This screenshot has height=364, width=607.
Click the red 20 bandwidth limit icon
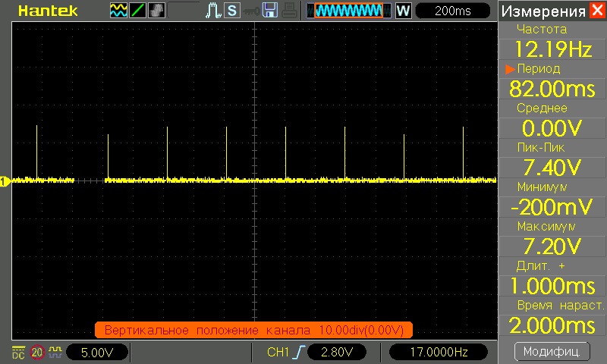(x=37, y=353)
